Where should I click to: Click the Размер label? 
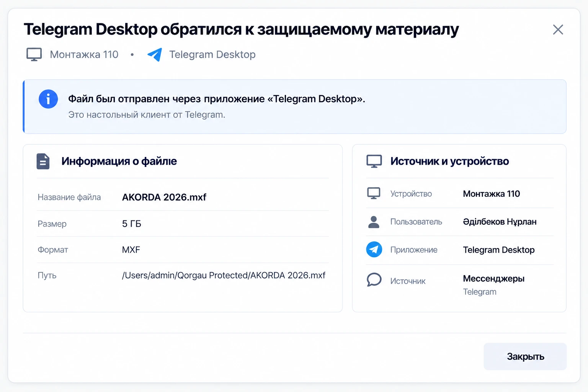pos(52,224)
